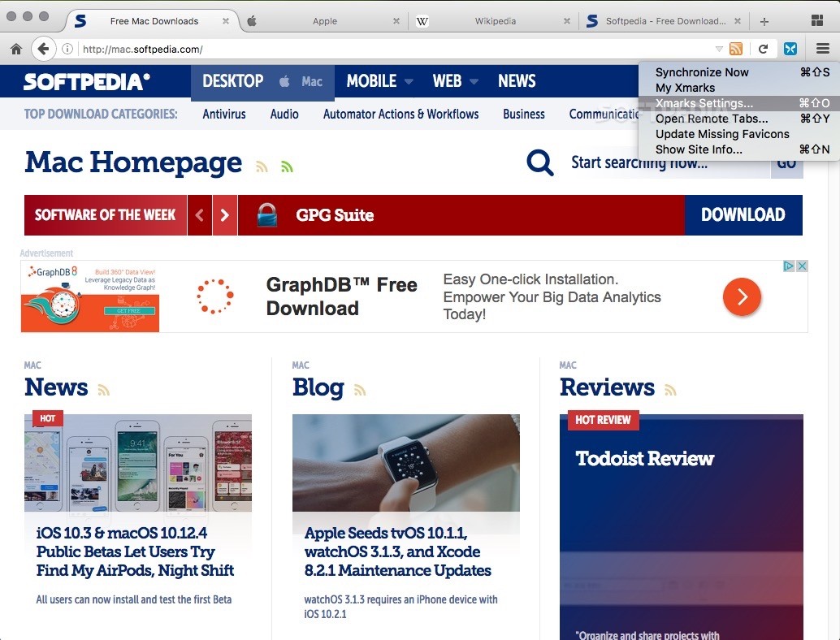Expand the WEB dropdown arrow

[x=474, y=81]
